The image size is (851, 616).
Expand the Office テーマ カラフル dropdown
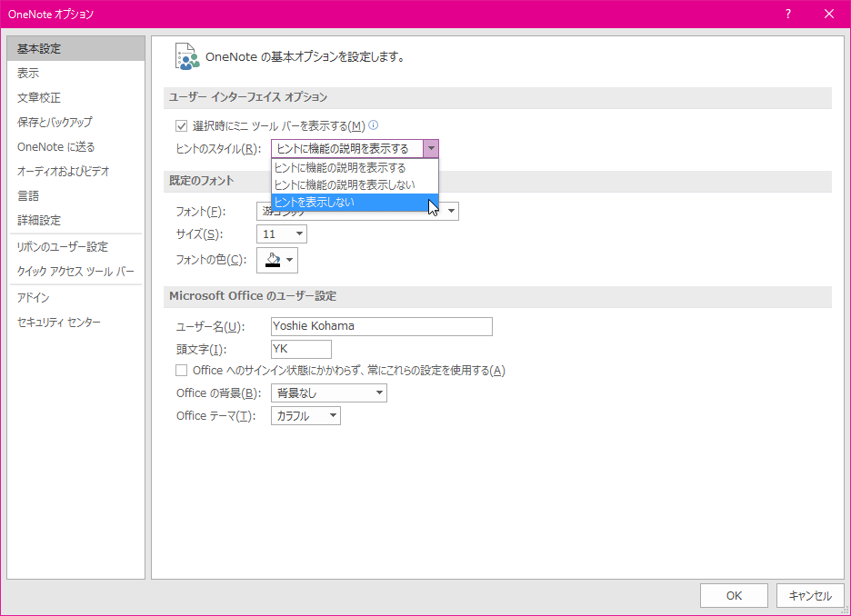click(x=305, y=416)
